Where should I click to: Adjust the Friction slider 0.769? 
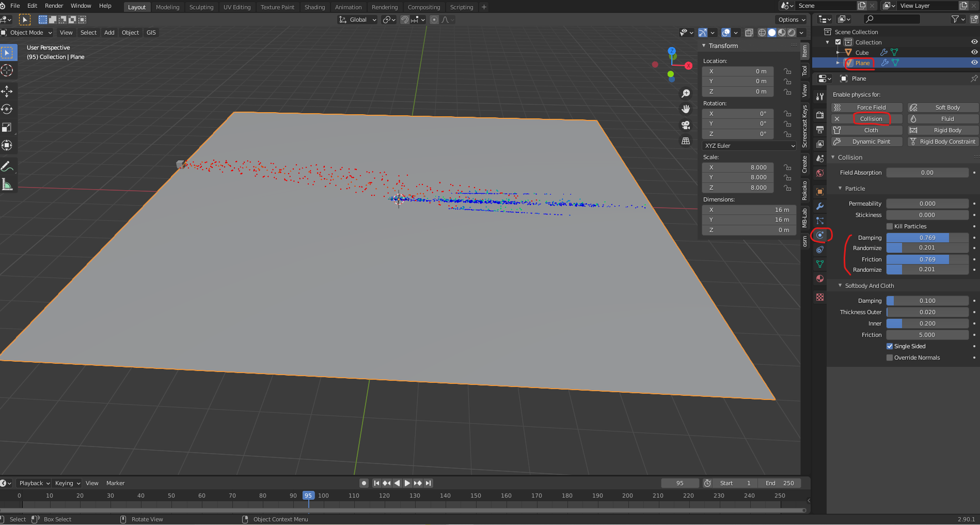[927, 259]
